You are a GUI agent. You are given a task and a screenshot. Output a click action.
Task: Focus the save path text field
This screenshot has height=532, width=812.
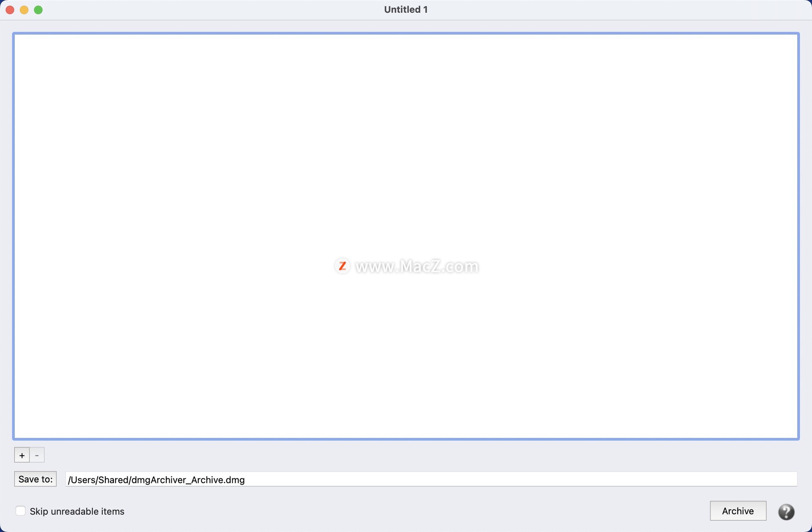tap(431, 480)
